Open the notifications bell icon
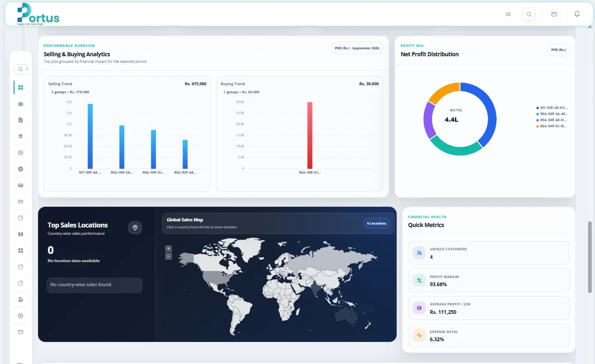The image size is (595, 364). tap(577, 14)
